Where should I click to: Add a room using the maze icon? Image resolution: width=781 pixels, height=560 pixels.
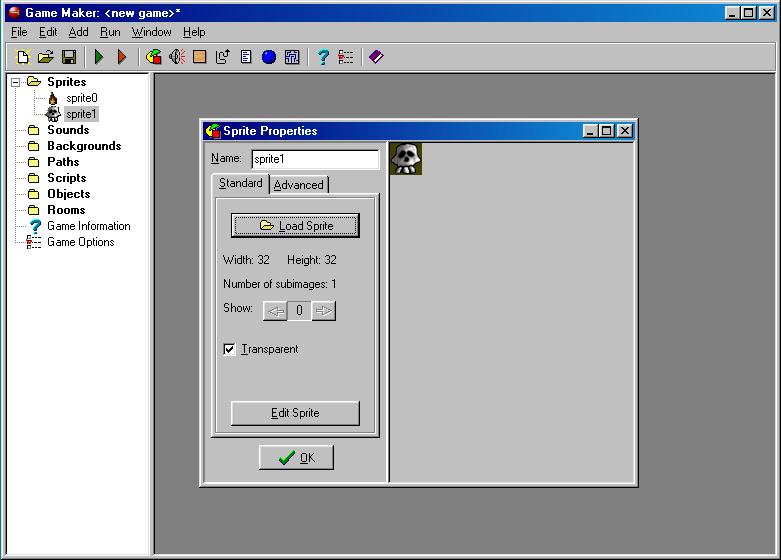[292, 57]
